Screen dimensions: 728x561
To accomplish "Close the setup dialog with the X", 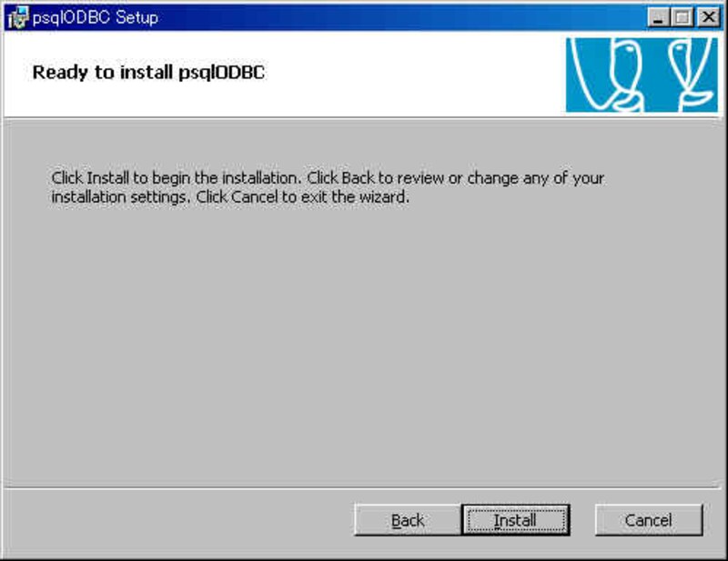I will tap(709, 17).
